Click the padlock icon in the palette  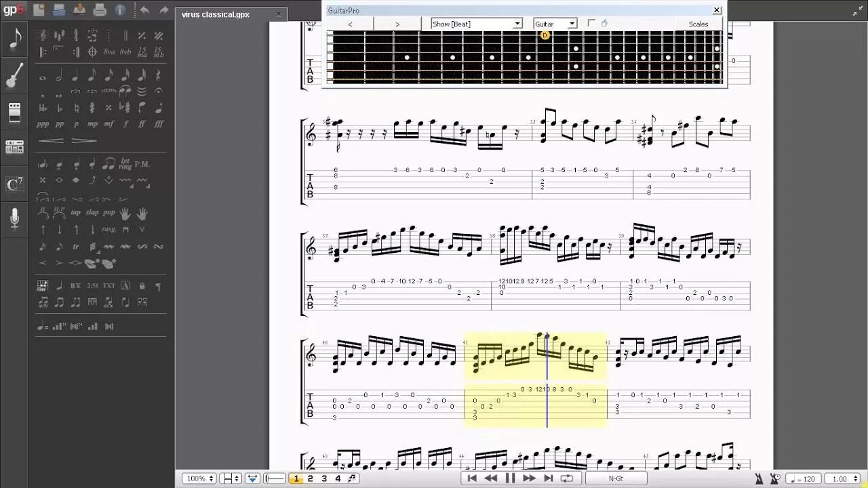tap(142, 285)
